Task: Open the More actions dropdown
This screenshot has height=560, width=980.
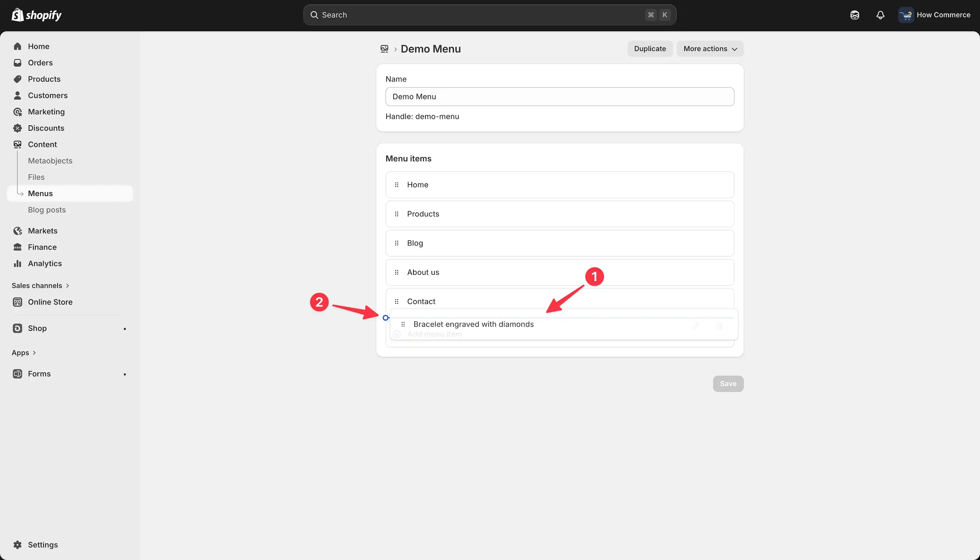Action: 710,49
